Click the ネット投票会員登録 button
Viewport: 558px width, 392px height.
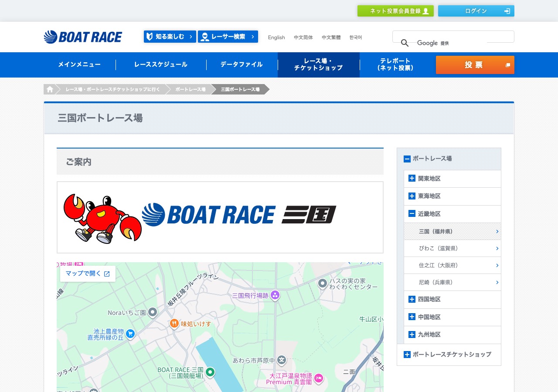395,11
